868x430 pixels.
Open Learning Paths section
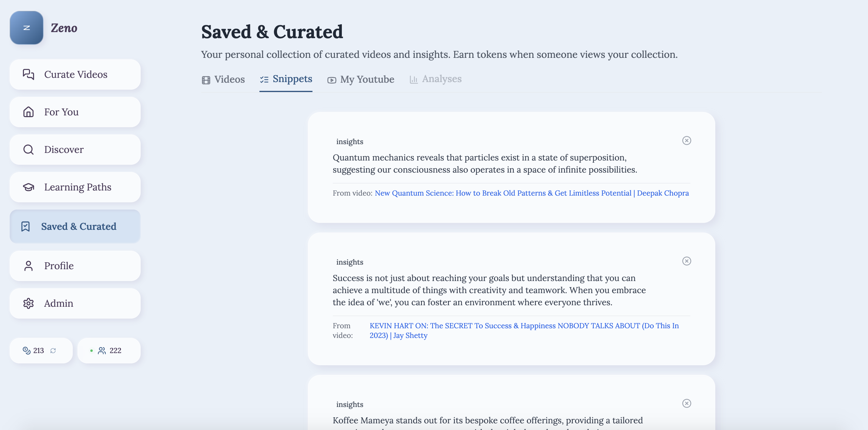coord(75,187)
